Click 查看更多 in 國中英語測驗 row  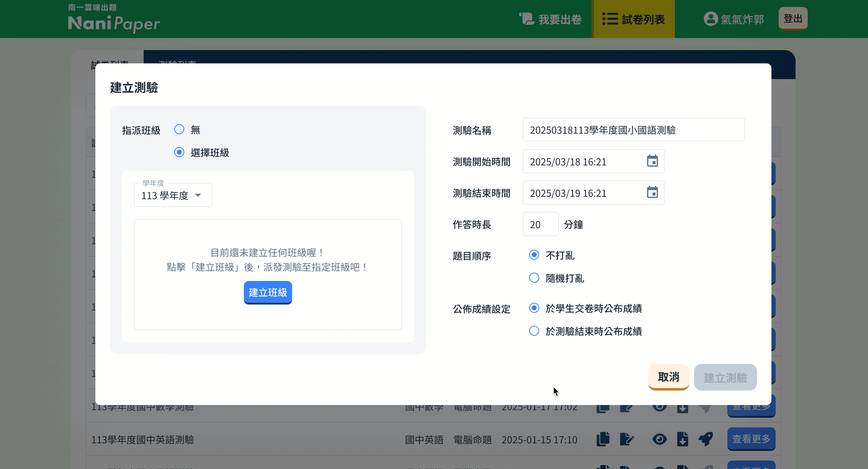point(751,439)
